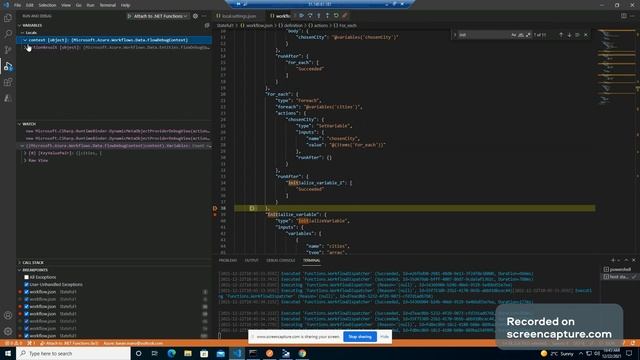Uncheck User-Unhandled Exceptions breakpoint

click(27, 284)
